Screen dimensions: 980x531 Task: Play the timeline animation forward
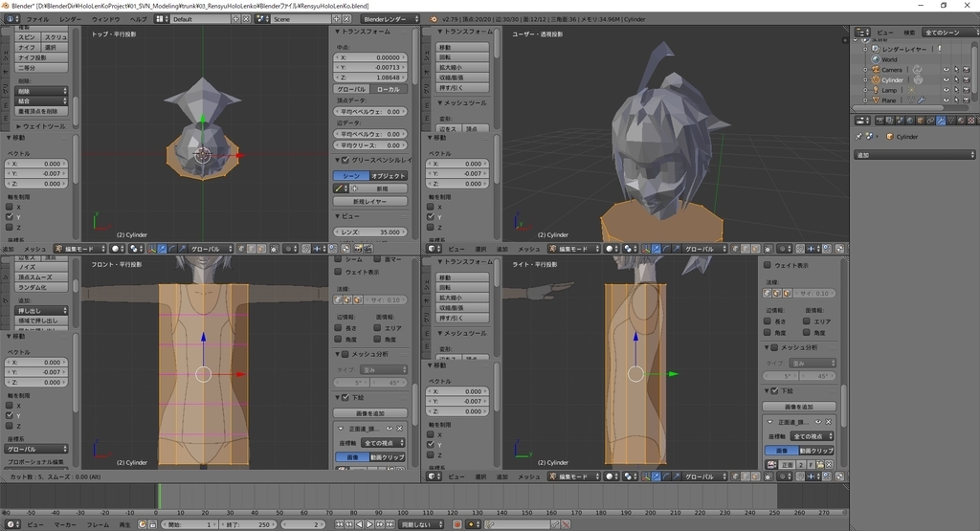tap(369, 524)
